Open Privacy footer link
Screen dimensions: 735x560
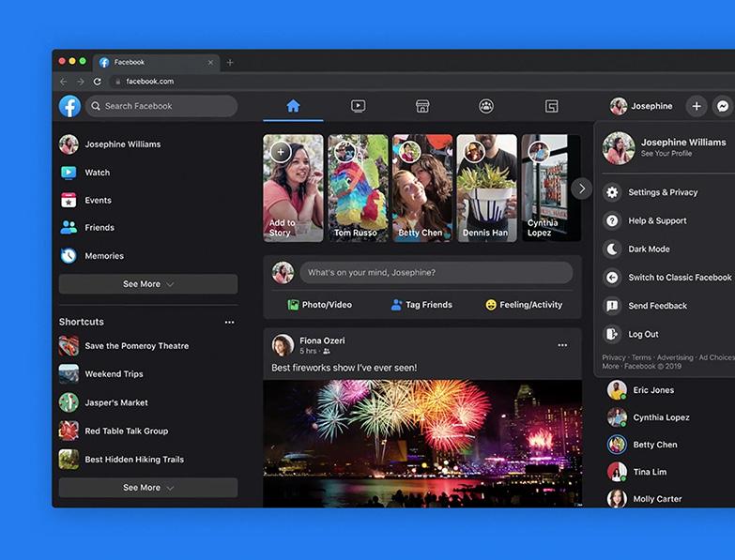614,357
